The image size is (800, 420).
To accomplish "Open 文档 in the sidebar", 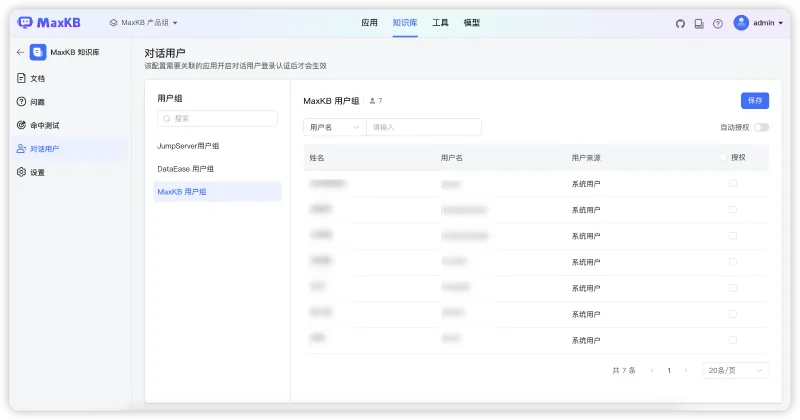I will point(70,78).
